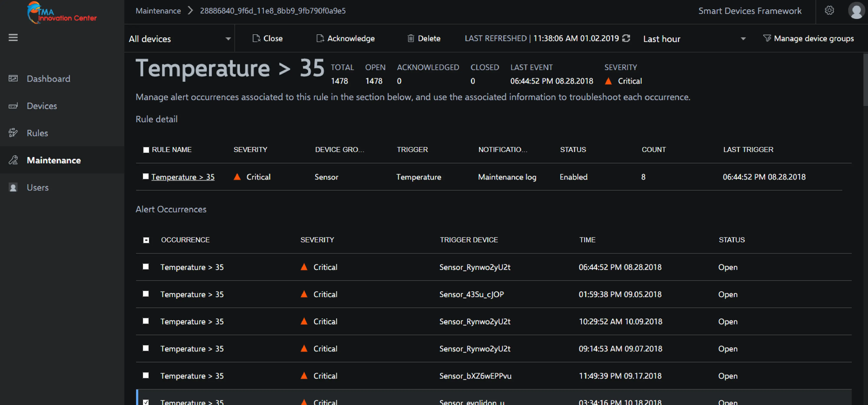Refresh data with the refresh icon
The image size is (868, 405).
coord(626,38)
